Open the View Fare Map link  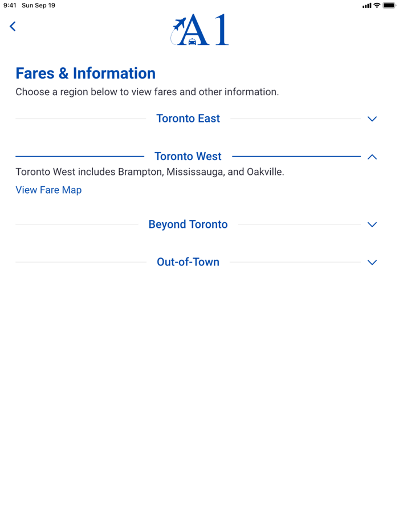(x=48, y=190)
